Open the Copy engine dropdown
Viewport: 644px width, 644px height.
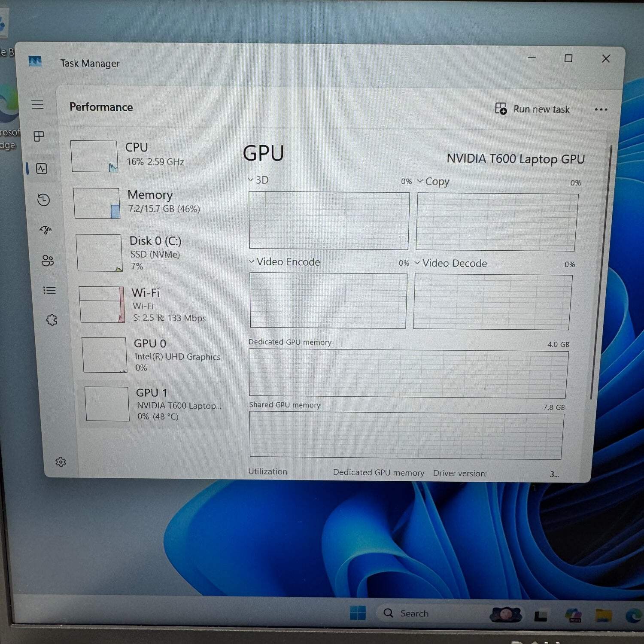click(433, 182)
